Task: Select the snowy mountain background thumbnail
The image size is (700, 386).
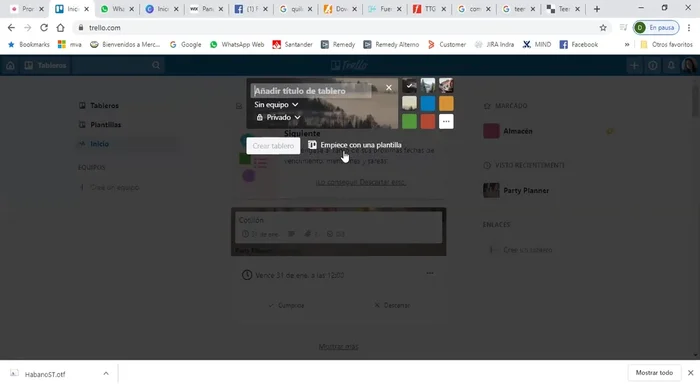Action: (428, 85)
